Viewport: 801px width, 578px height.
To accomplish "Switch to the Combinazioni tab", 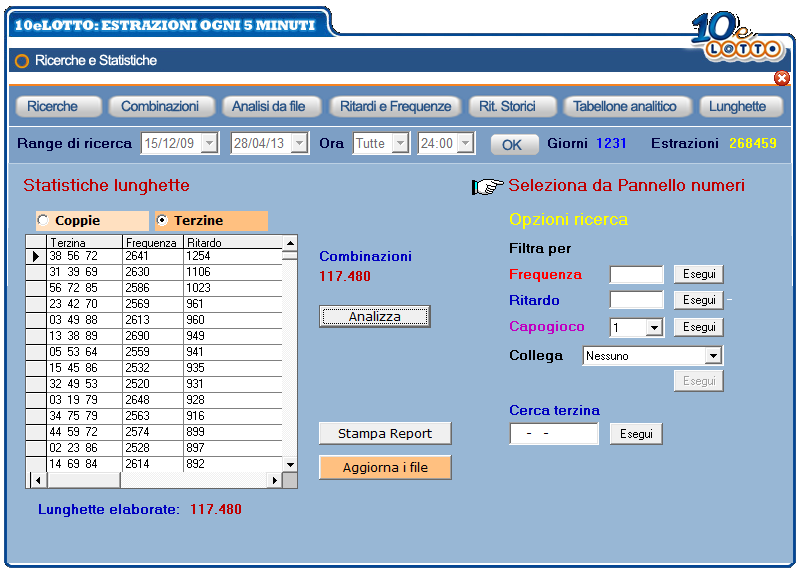I will coord(161,106).
